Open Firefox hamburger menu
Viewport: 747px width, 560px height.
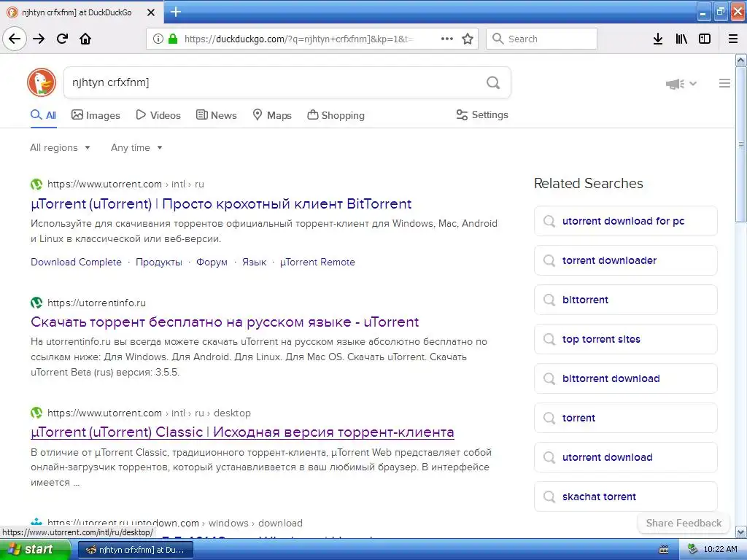(733, 39)
